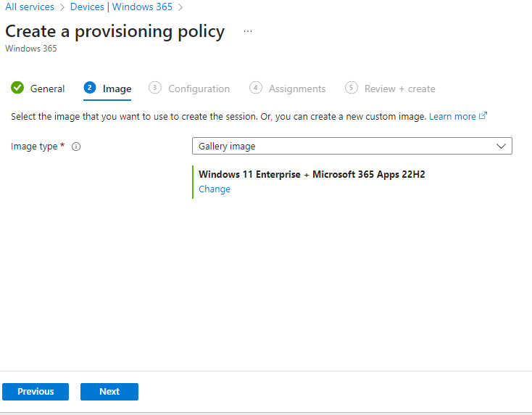Click the Image type info icon
The image size is (532, 415).
pos(76,147)
